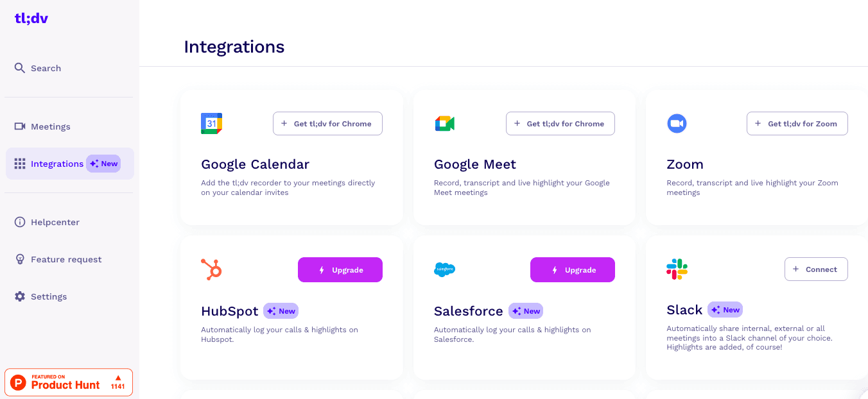Viewport: 868px width, 399px height.
Task: Click the HubSpot logo icon
Action: (x=211, y=269)
